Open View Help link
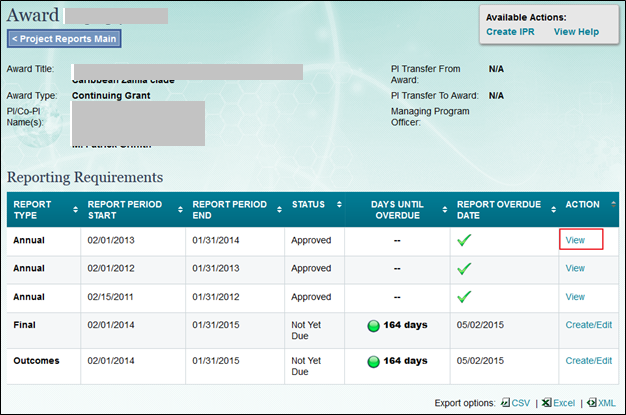Viewport: 626px width, 415px height. (576, 32)
